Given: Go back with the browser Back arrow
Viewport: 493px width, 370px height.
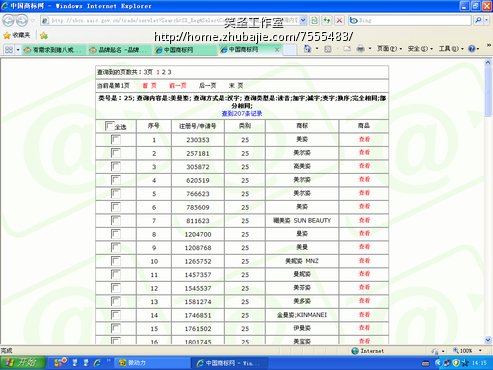Looking at the screenshot, I should click(8, 21).
